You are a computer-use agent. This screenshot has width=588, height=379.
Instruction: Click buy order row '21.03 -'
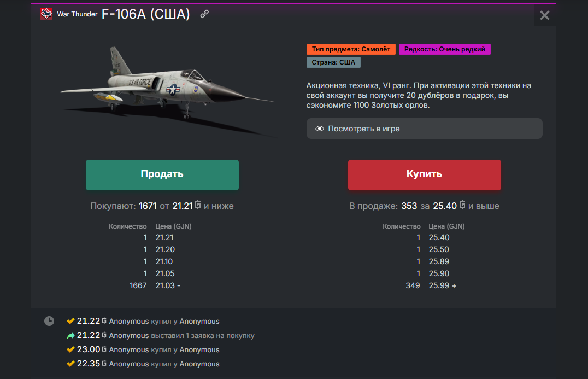pos(168,285)
